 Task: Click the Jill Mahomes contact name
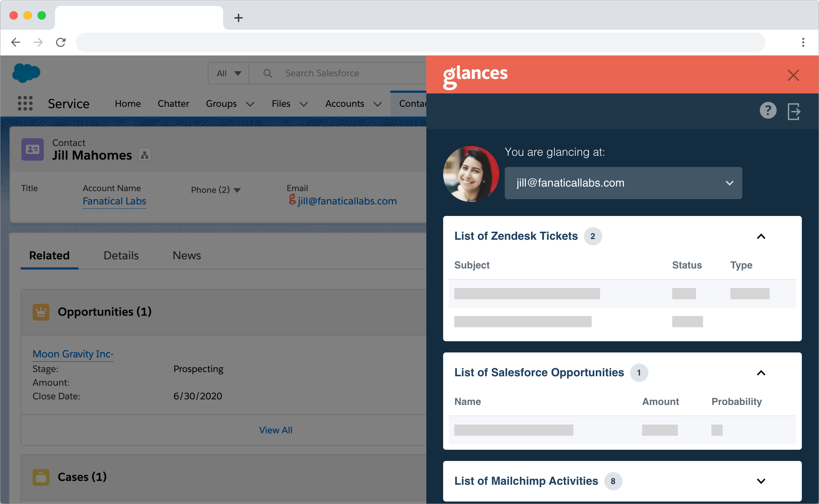92,155
